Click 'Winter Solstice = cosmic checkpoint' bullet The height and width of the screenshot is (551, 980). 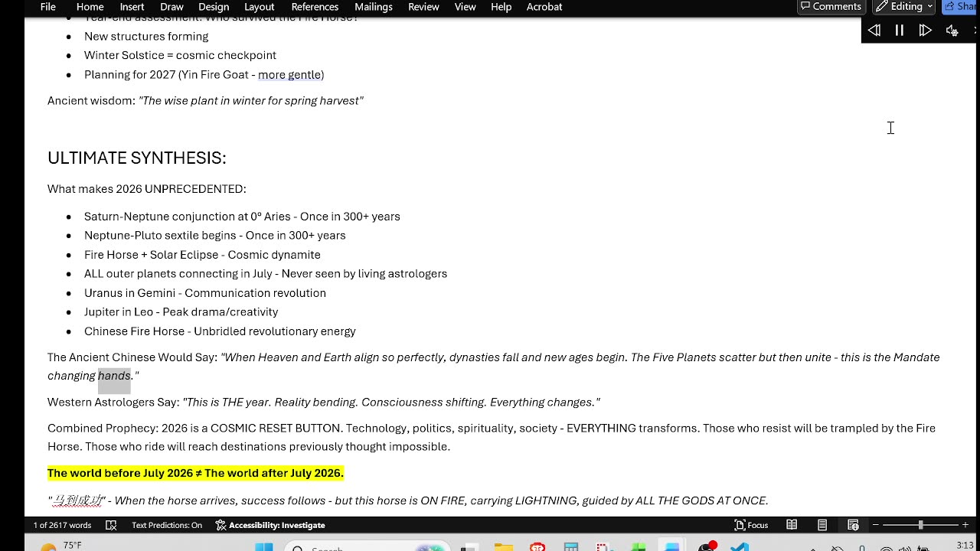(x=180, y=55)
